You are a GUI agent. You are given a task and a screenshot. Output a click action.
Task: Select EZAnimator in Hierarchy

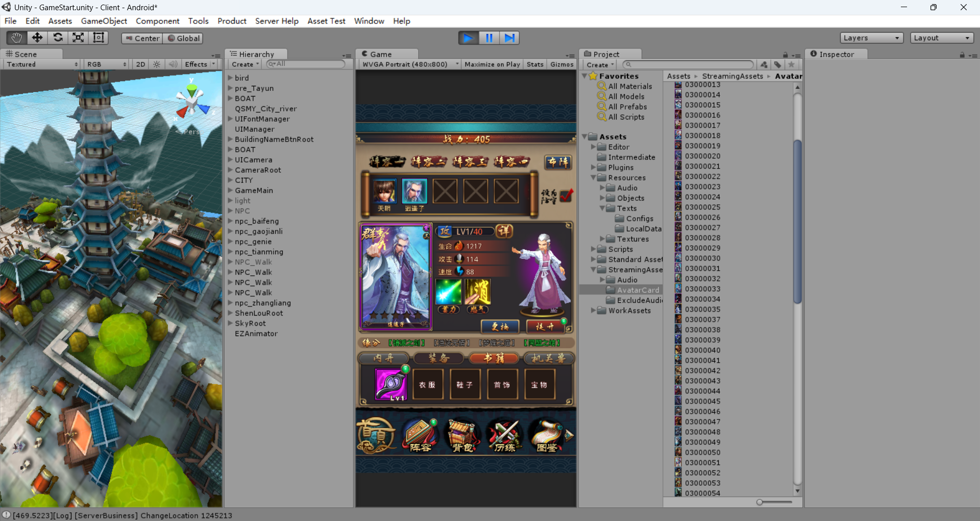coord(256,334)
